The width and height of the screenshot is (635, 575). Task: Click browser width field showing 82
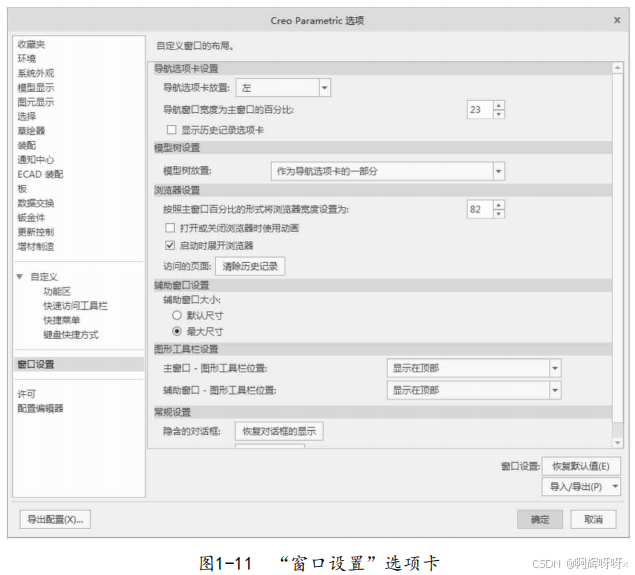[x=480, y=209]
